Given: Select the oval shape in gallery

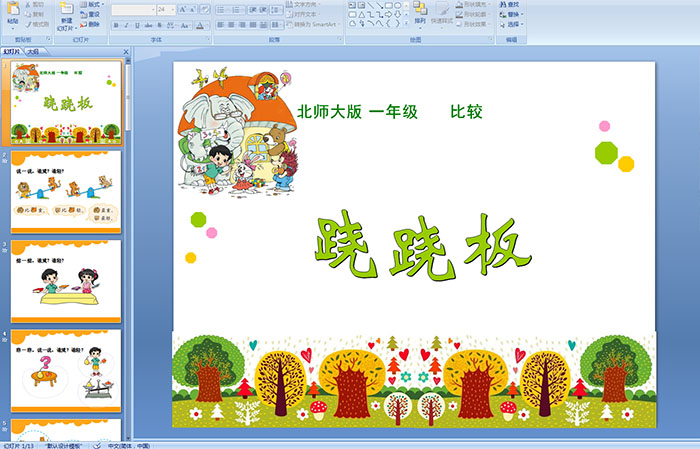Looking at the screenshot, I should (398, 5).
